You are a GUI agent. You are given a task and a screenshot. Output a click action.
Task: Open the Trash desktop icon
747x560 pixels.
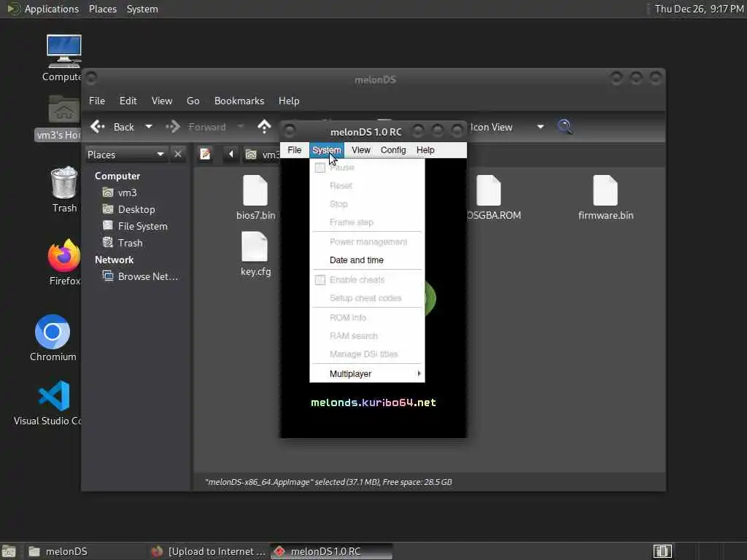click(x=64, y=182)
